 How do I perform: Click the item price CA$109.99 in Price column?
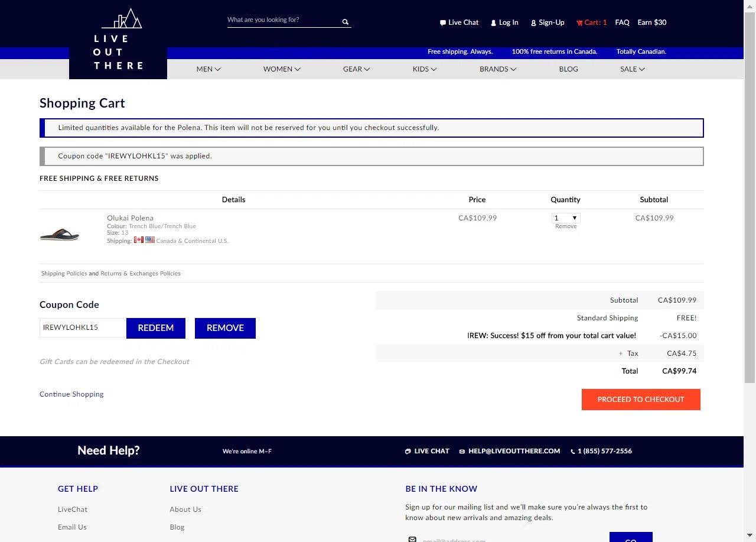477,218
